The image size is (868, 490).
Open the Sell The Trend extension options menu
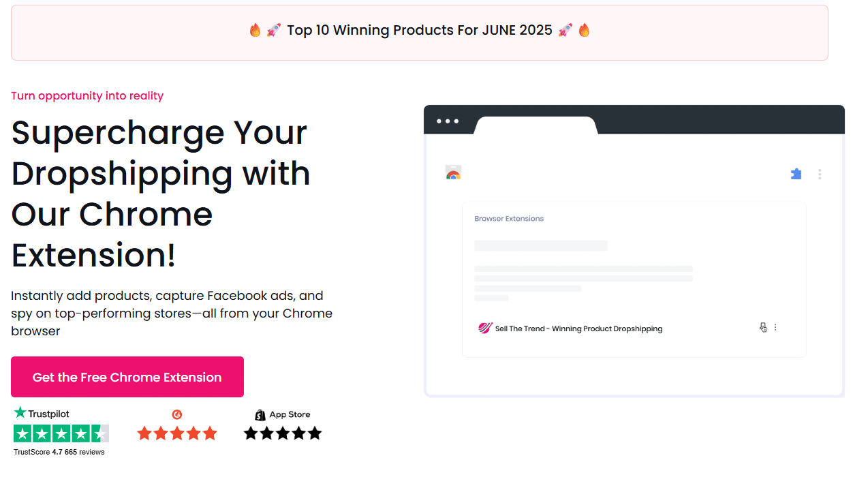click(775, 328)
